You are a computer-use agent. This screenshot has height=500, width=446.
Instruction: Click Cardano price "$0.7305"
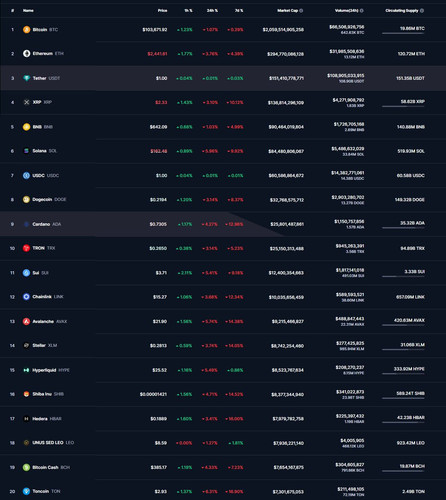(158, 224)
